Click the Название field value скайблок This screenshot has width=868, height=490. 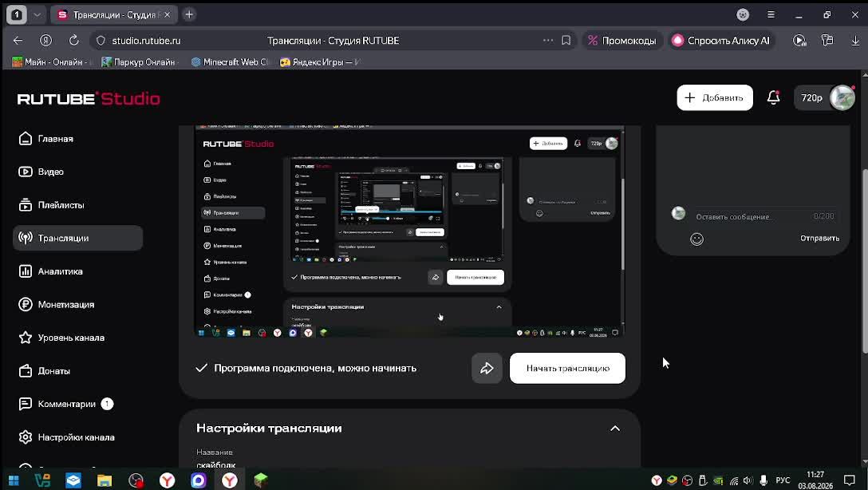(216, 464)
